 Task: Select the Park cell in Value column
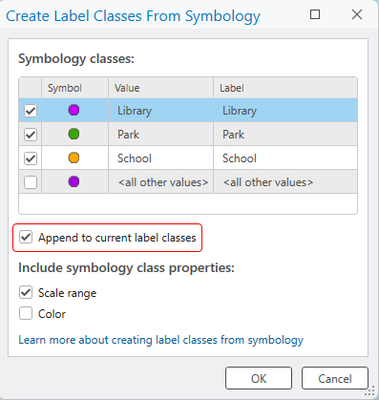click(161, 134)
